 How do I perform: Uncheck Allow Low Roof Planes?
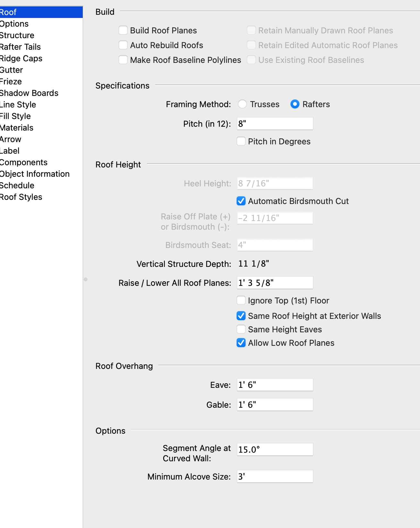(241, 343)
